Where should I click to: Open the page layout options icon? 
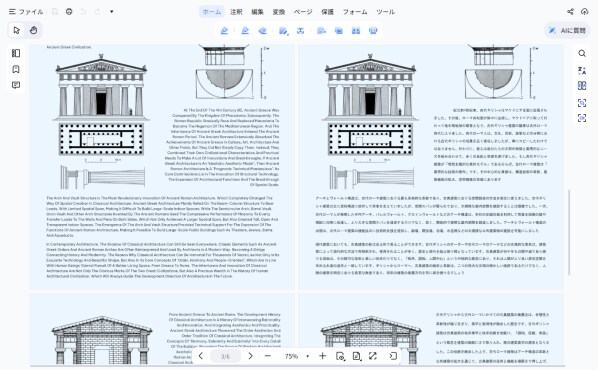coord(357,356)
